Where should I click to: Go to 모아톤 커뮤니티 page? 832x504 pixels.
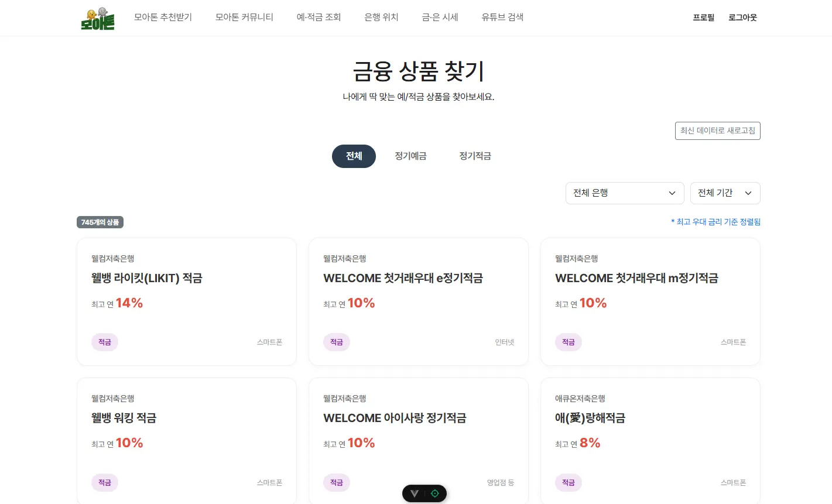244,18
